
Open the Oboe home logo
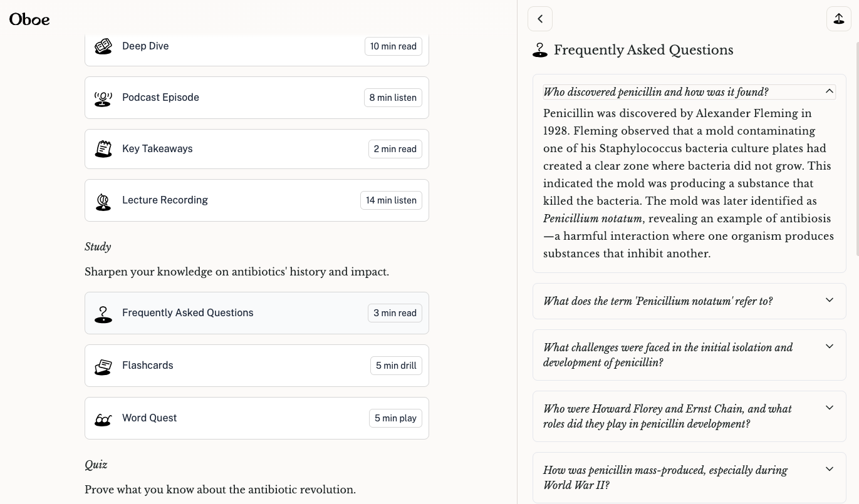29,19
